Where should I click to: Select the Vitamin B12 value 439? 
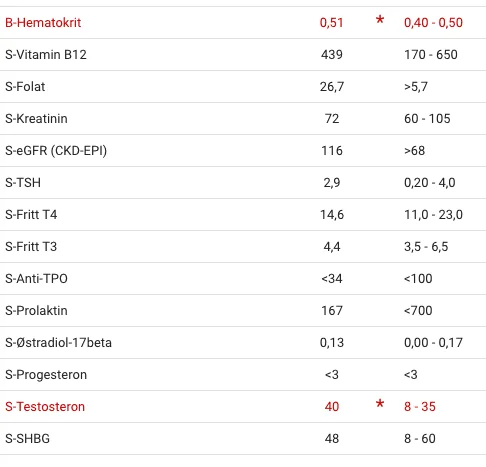coord(332,55)
